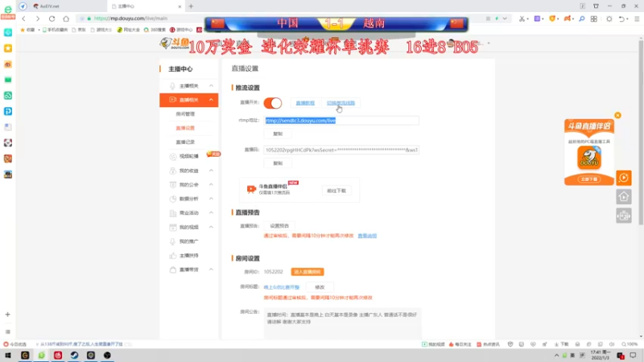The width and height of the screenshot is (644, 362).
Task: Click the 设置预告 button
Action: pos(279,226)
